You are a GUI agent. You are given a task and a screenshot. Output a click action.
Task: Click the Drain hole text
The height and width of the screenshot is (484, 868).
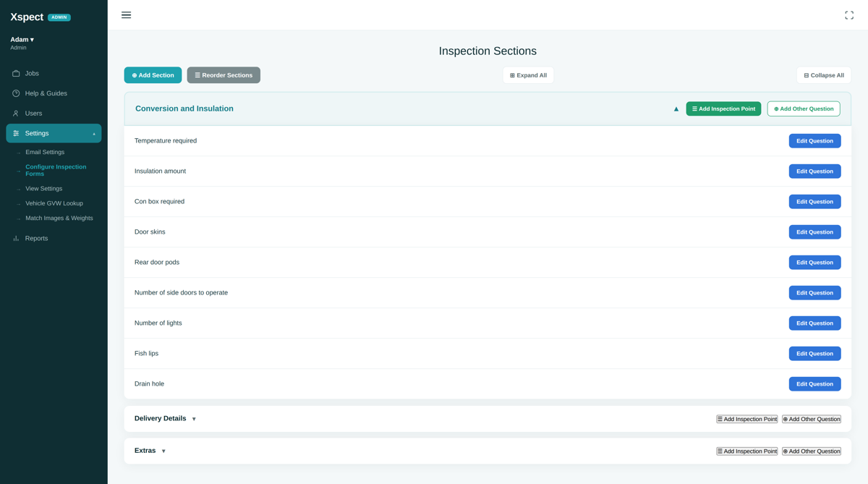coord(149,384)
